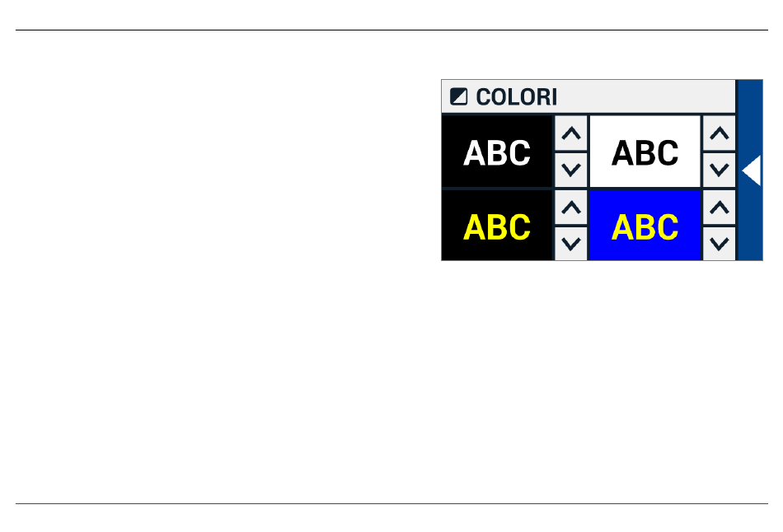Click the white ABC text on black
The width and height of the screenshot is (783, 532).
pyautogui.click(x=497, y=153)
